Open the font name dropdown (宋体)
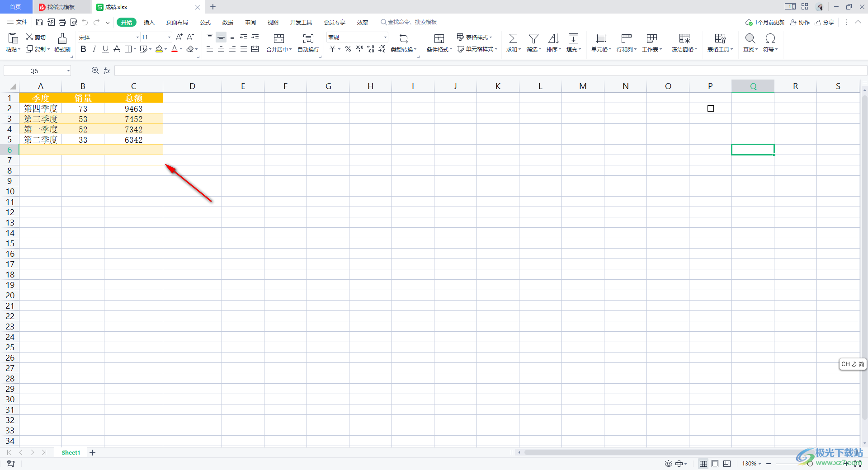The height and width of the screenshot is (470, 868). 137,37
